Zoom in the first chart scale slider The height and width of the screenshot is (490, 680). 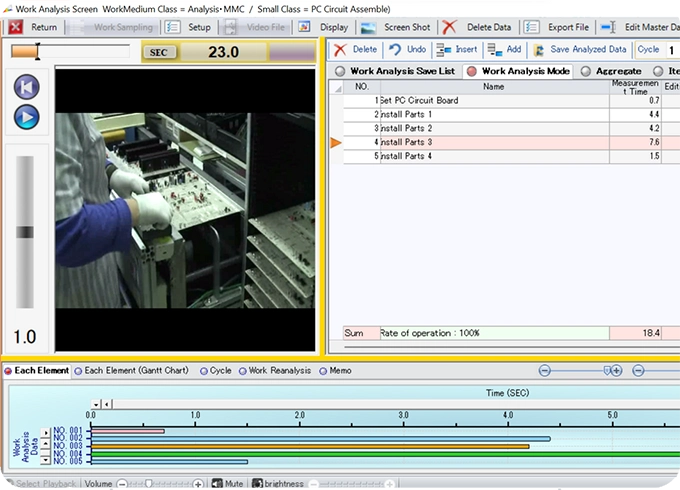pos(616,370)
